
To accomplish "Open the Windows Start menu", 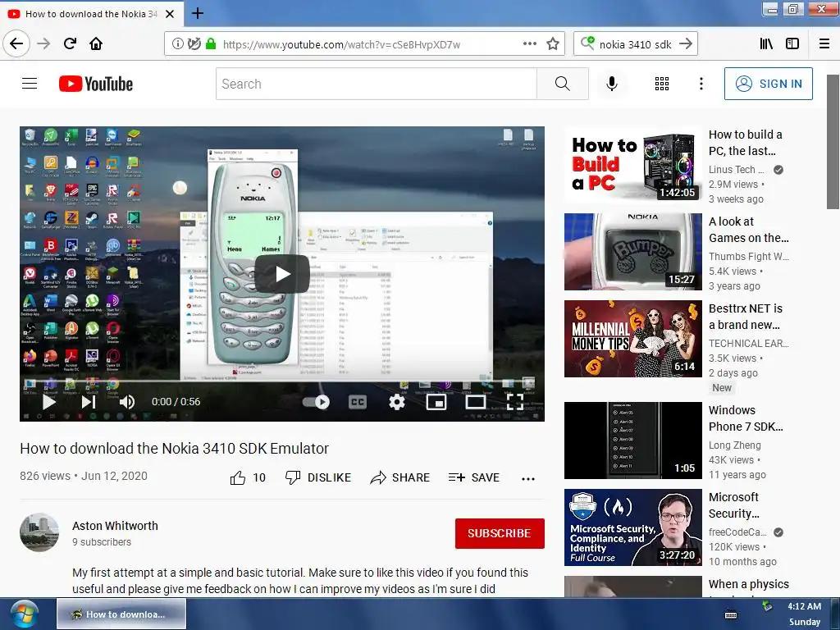I will pos(24,614).
